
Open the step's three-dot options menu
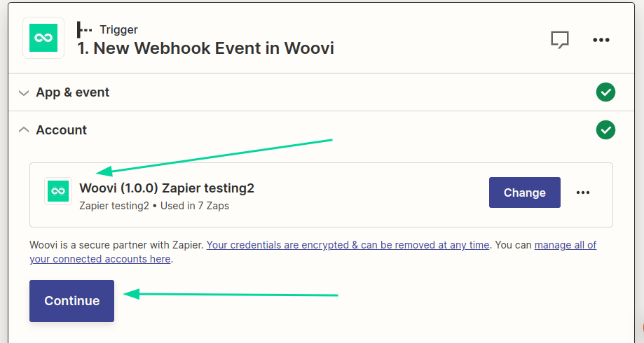coord(601,40)
